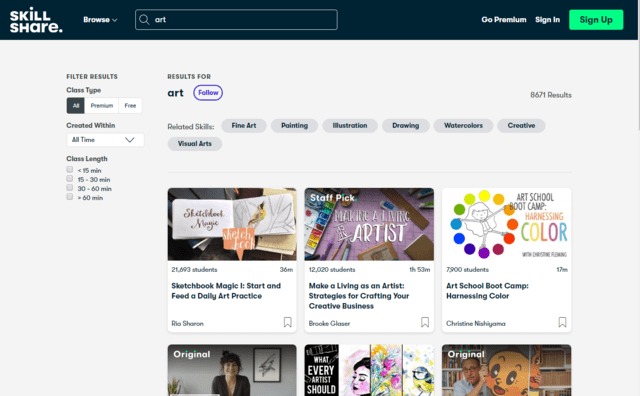Bookmark the Sketchbook Magic I class
This screenshot has height=396, width=640.
click(288, 322)
